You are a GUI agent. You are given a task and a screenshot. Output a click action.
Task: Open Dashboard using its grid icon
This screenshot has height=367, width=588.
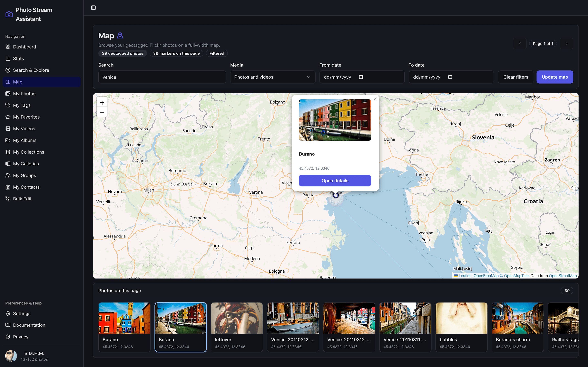(8, 47)
